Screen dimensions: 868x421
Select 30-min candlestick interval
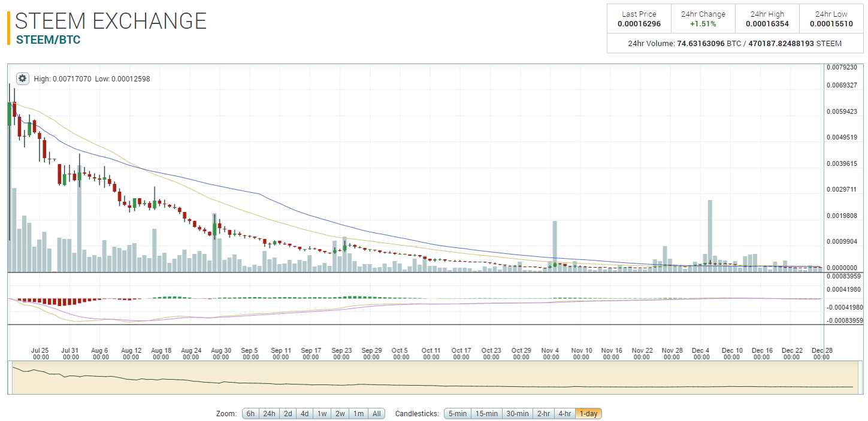click(517, 413)
